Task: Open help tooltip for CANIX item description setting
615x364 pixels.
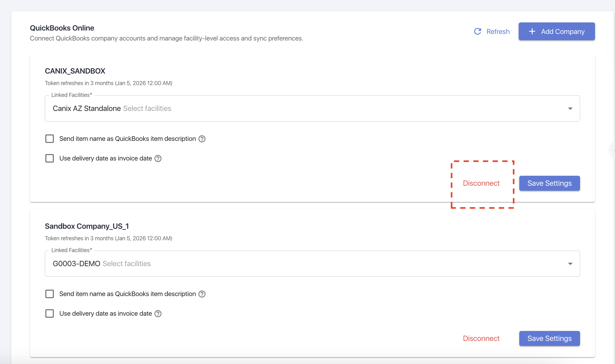Action: [202, 139]
